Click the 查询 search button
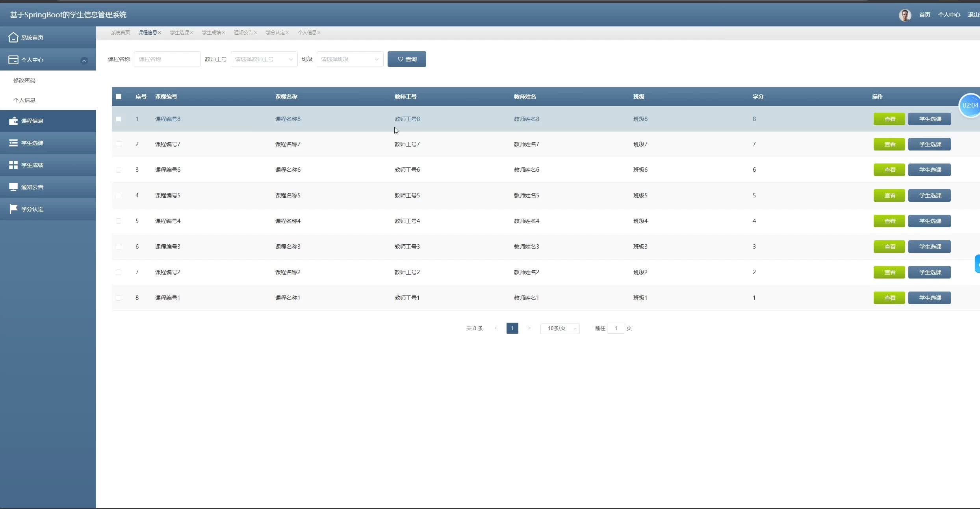Screen dimensions: 980x509 pos(406,59)
